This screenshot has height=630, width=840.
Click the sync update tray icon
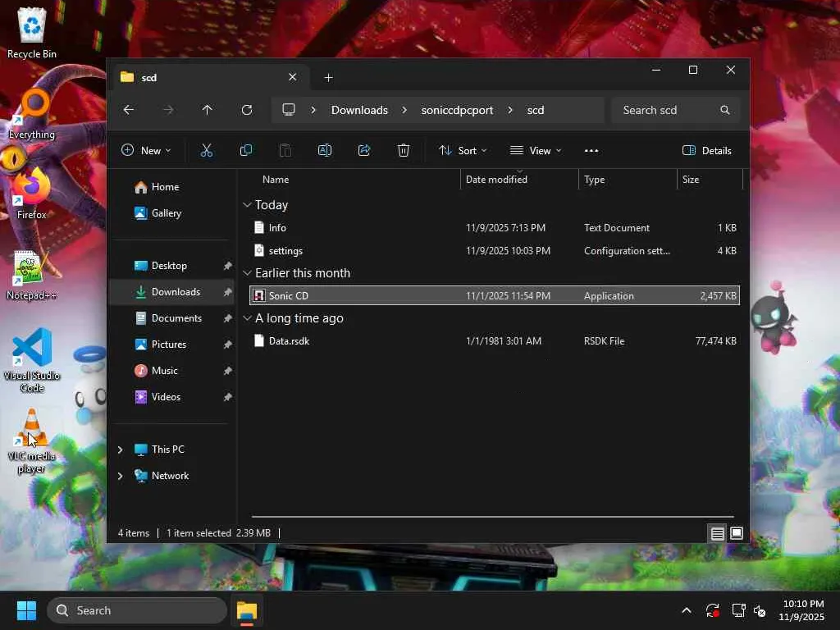713,610
